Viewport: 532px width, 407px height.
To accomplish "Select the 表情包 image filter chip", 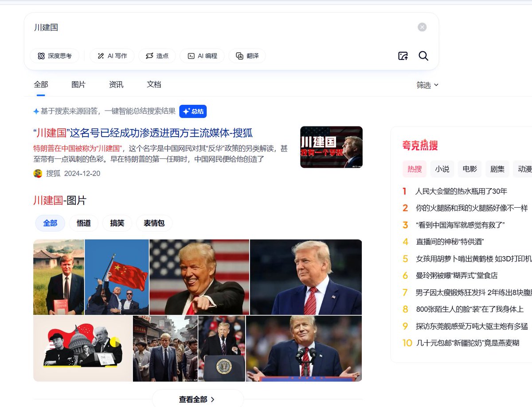I will point(154,223).
